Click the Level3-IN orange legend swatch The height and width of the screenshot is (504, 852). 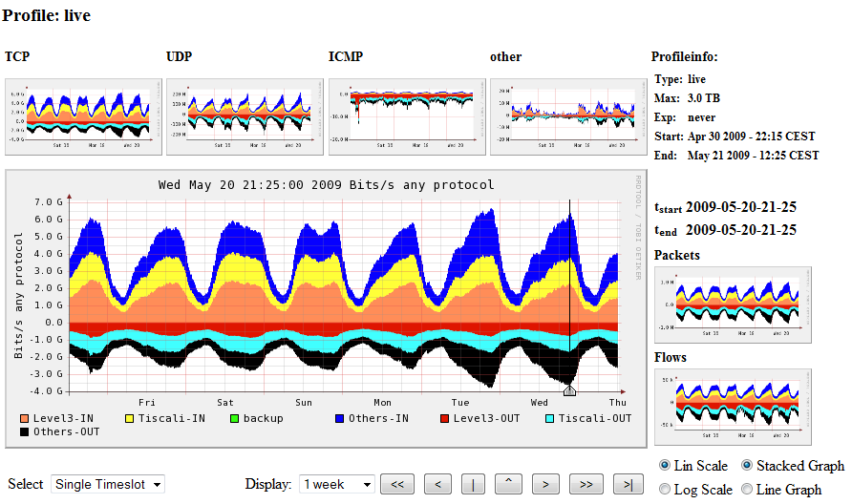point(24,418)
